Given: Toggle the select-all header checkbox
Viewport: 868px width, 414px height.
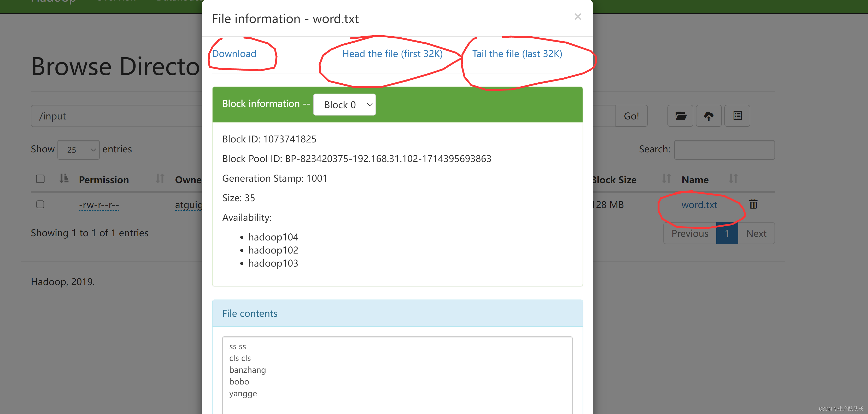Looking at the screenshot, I should [40, 179].
